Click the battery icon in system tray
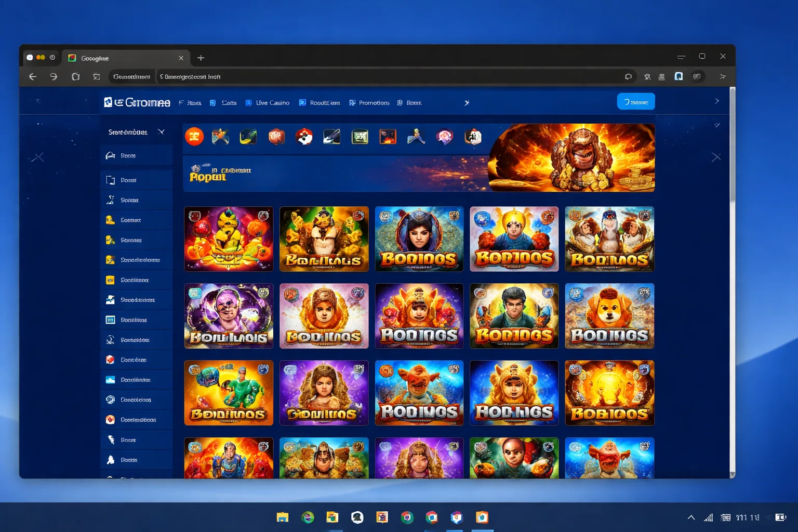Image resolution: width=798 pixels, height=532 pixels. click(780, 517)
